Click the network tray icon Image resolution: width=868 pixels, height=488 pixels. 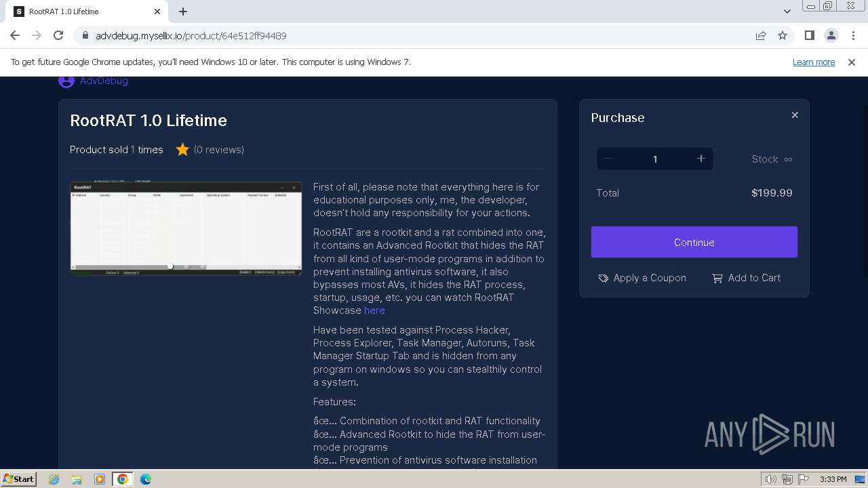click(787, 479)
